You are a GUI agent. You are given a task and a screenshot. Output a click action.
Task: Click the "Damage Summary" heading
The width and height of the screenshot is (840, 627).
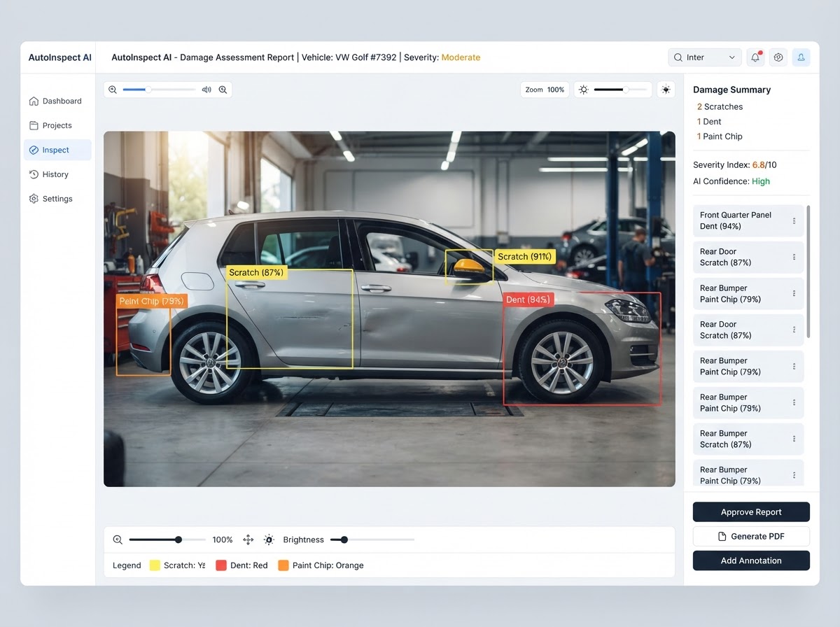[731, 90]
